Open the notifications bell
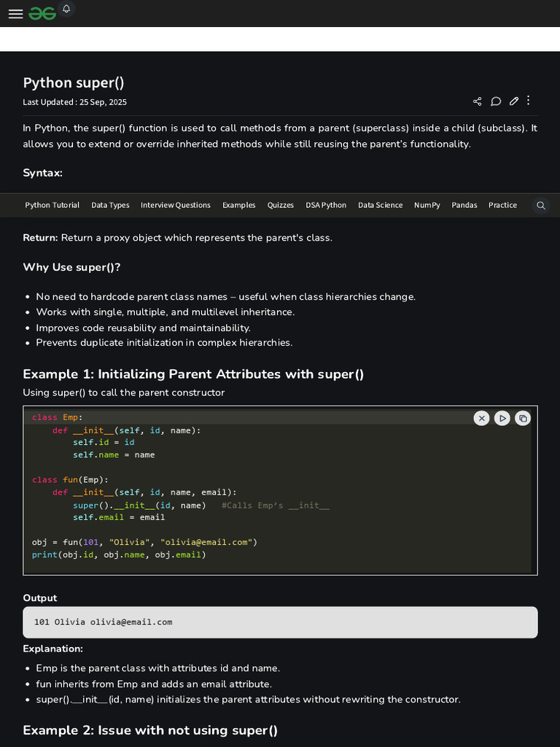The image size is (560, 747). (x=66, y=9)
